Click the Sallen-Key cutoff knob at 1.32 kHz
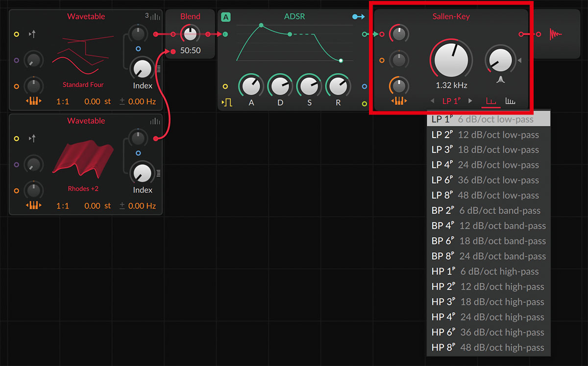The image size is (588, 366). 451,60
